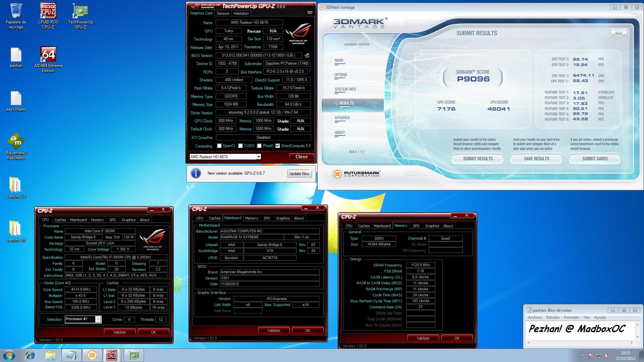
Task: Open Graphics tab in right CPU-Z memory window
Action: click(432, 226)
